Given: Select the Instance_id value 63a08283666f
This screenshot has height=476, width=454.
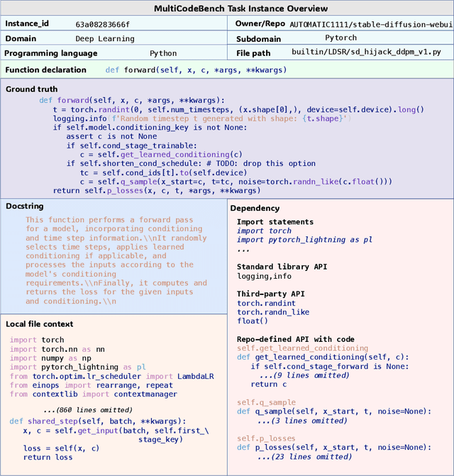Looking at the screenshot, I should click(x=102, y=23).
